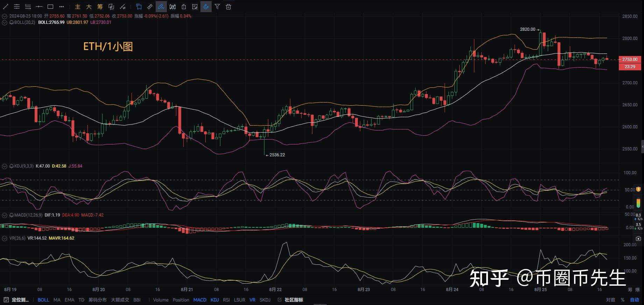Toggle the VR sub-indicator
The width and height of the screenshot is (644, 305).
(x=253, y=300)
